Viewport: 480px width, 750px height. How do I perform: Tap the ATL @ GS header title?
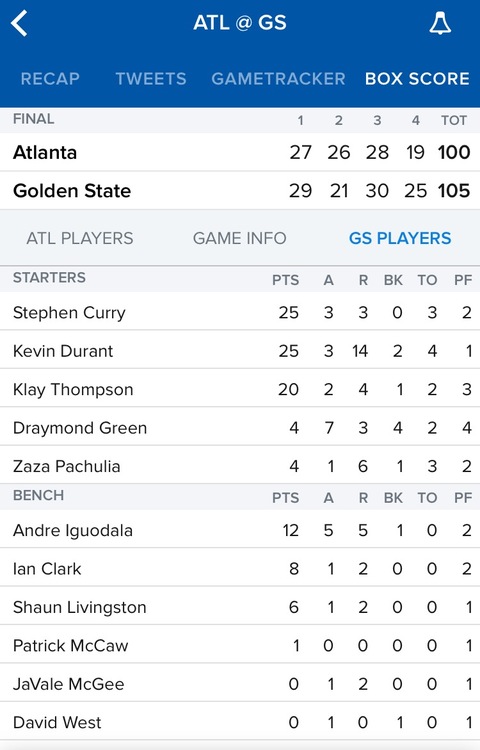(x=240, y=23)
